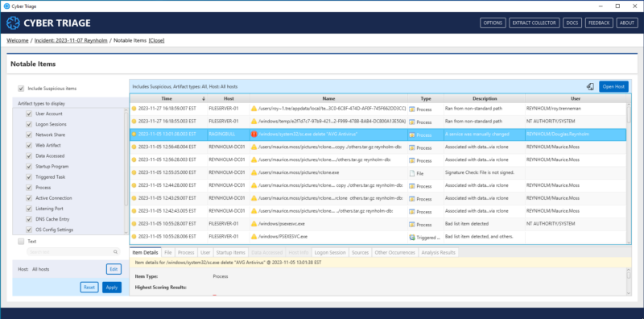Switch to the Startup Items tab
Viewport: 644px width, 319px height.
(x=230, y=252)
